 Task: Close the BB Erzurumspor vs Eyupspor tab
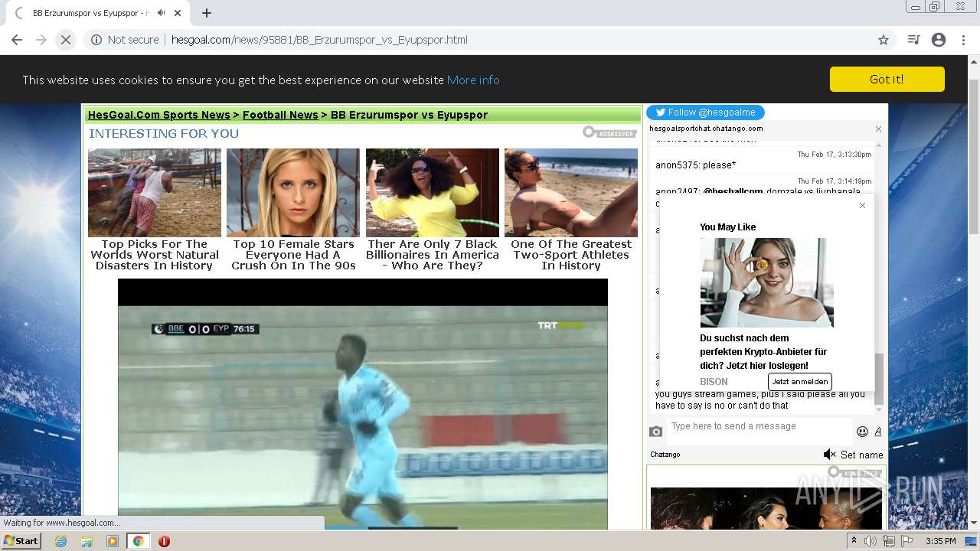[178, 13]
